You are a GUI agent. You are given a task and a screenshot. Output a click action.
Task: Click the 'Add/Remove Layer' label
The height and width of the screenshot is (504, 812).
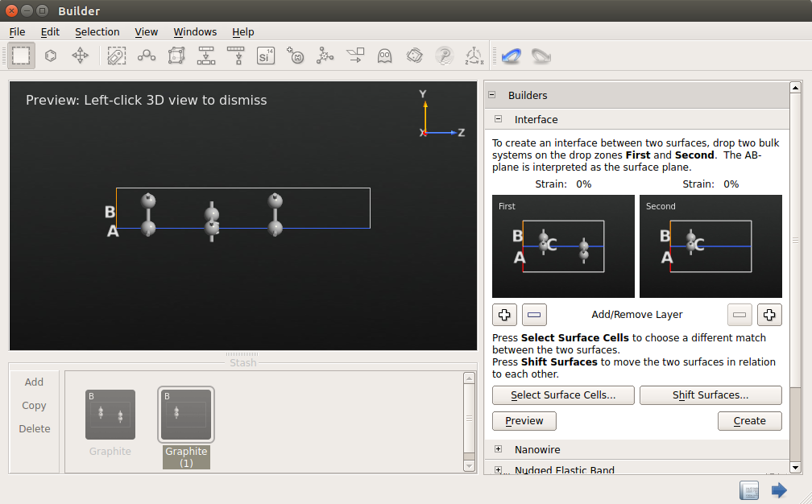coord(637,315)
